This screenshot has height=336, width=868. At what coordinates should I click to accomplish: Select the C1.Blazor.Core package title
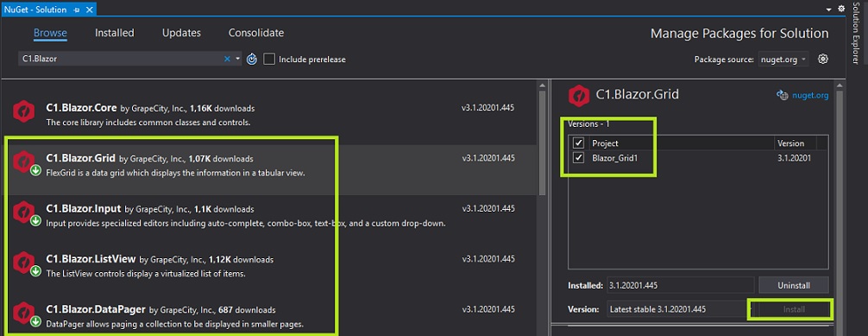[x=82, y=108]
